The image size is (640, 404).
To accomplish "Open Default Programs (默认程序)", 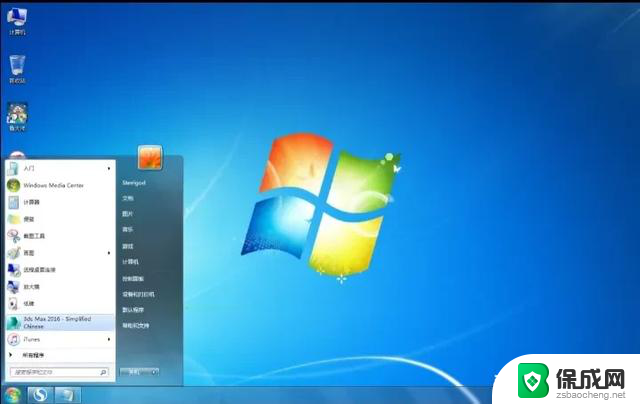I will click(133, 310).
